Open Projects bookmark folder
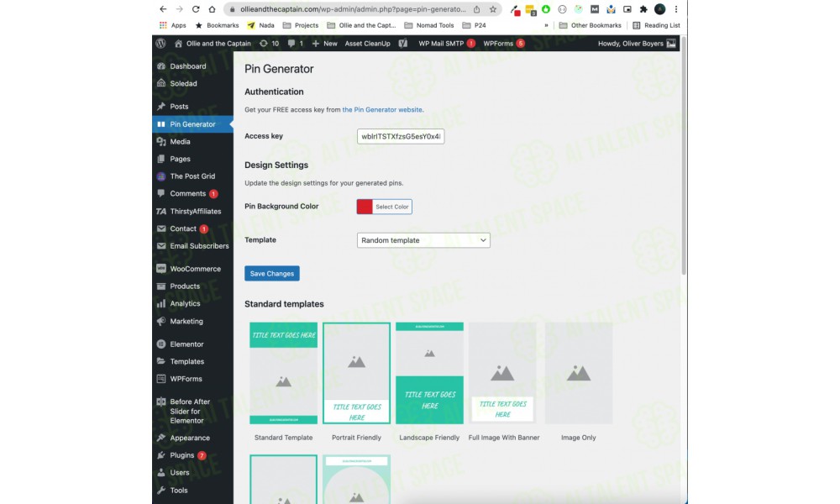The height and width of the screenshot is (504, 840). tap(301, 25)
